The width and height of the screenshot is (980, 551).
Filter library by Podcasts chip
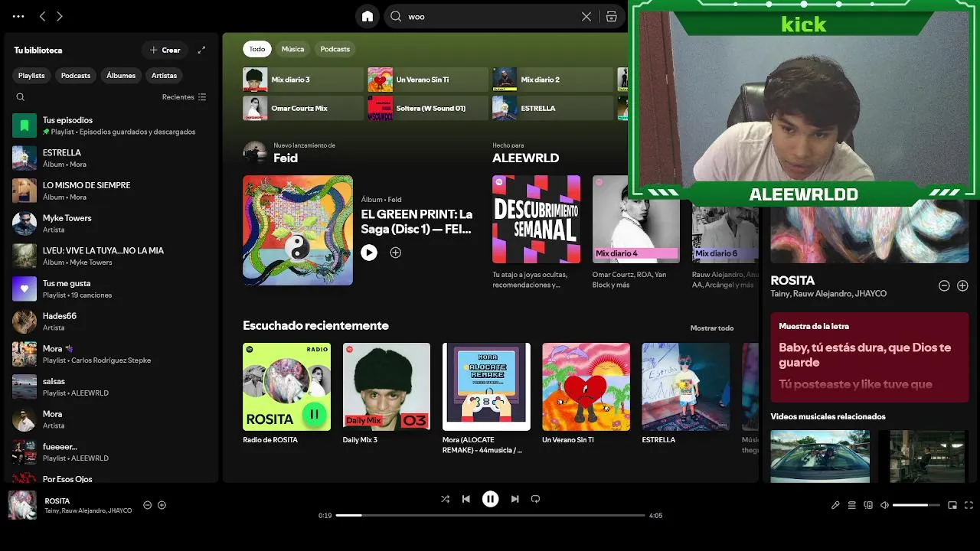[x=76, y=75]
